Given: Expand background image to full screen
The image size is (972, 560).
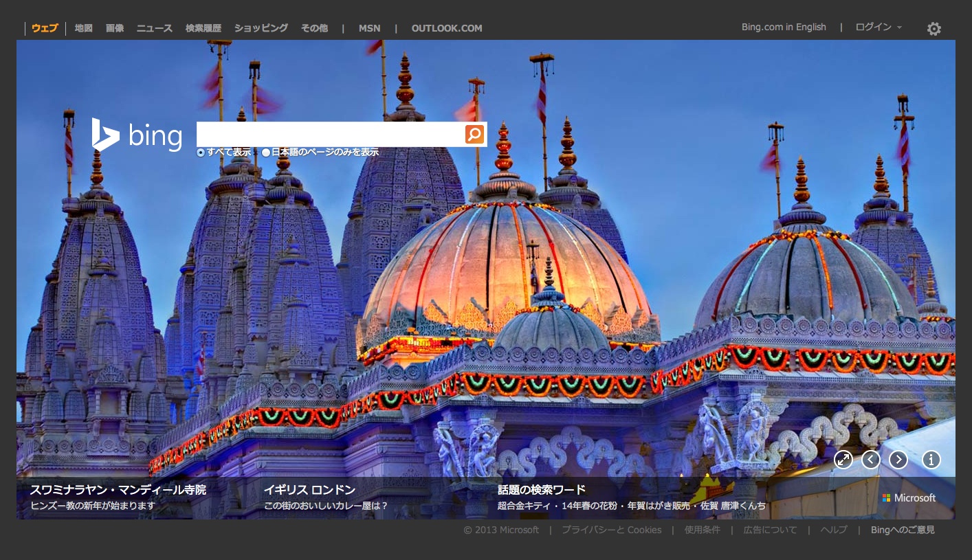Looking at the screenshot, I should click(843, 460).
